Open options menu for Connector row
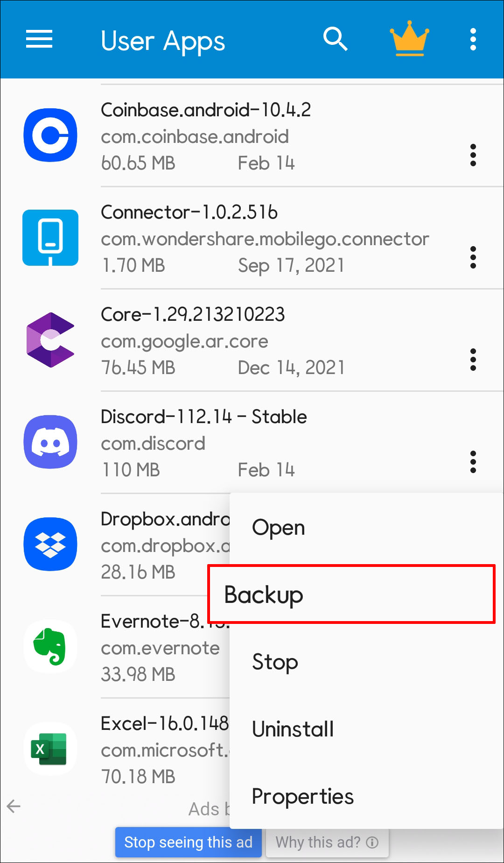Screen dimensions: 504x863 [x=473, y=257]
